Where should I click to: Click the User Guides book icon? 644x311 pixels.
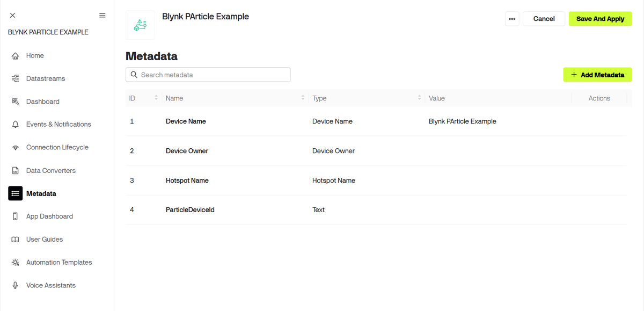[x=16, y=240]
